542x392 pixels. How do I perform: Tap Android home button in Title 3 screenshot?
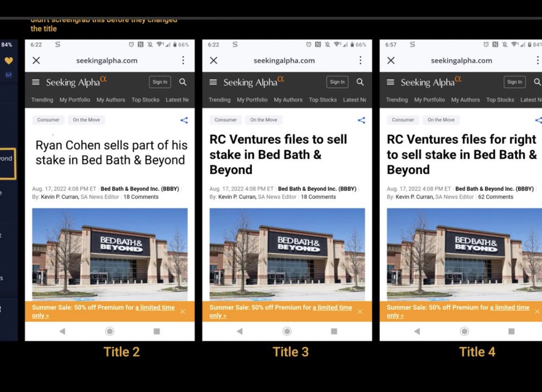[x=287, y=331]
